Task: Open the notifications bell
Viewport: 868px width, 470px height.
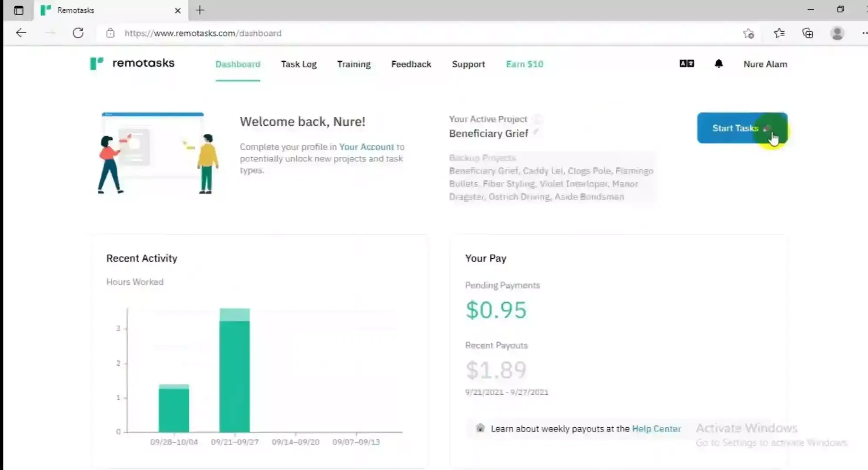Action: 718,64
